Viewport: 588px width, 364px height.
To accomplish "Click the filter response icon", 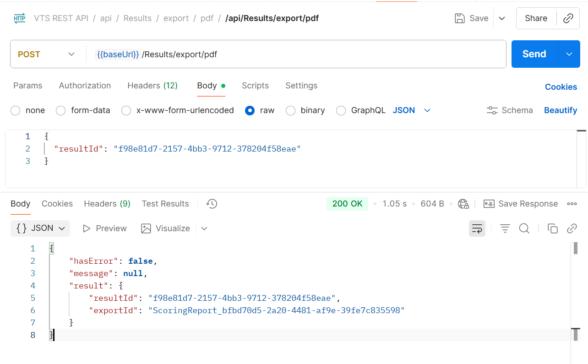I will coord(505,228).
